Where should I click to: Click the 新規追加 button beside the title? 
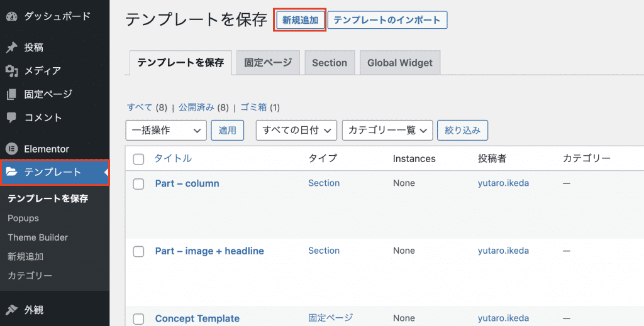point(300,20)
